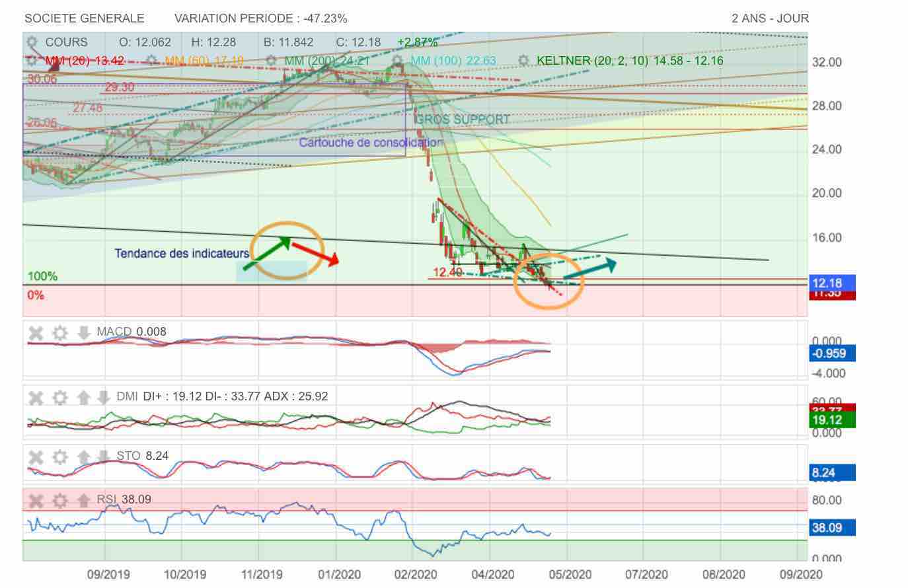Open RSI indicator settings gear
The height and width of the screenshot is (588, 908).
pyautogui.click(x=60, y=500)
